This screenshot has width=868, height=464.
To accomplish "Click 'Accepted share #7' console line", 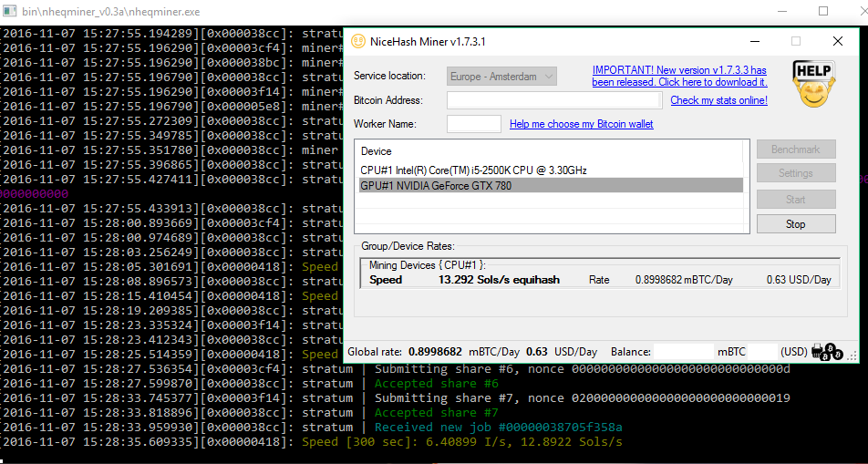I will [436, 413].
